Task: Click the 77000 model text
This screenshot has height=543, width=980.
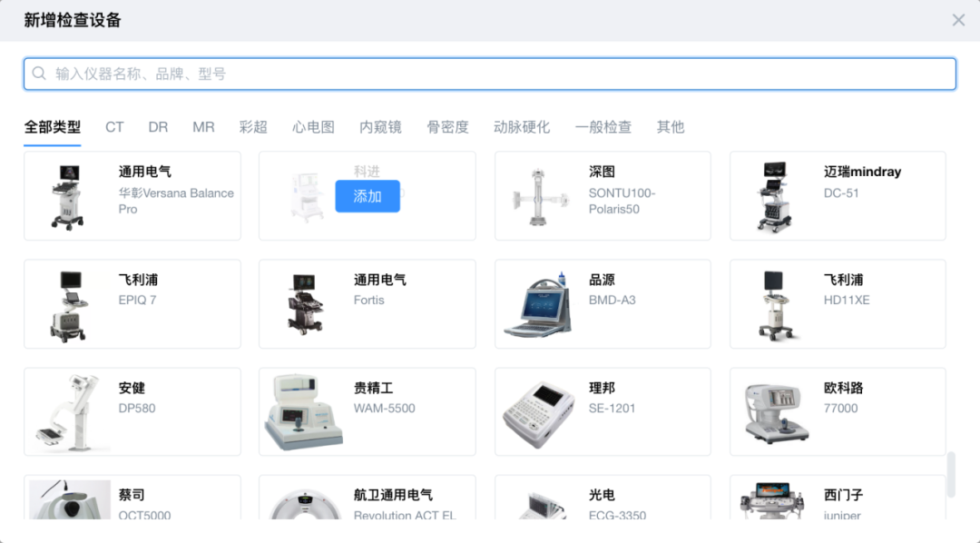Action: (x=840, y=409)
